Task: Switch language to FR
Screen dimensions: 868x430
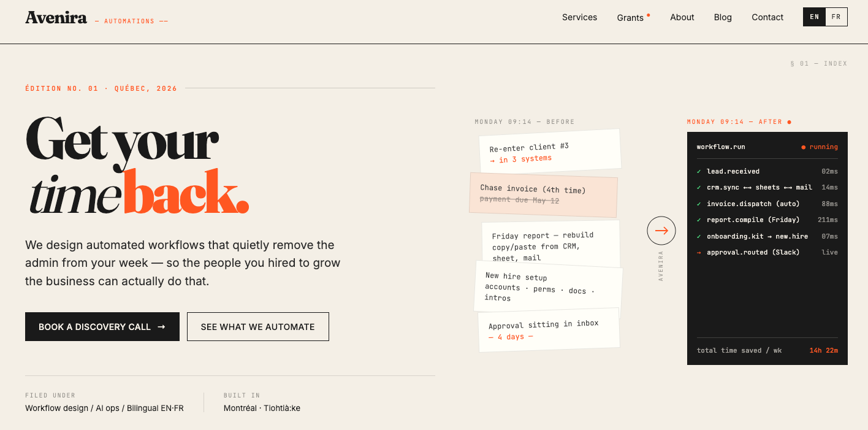Action: [836, 17]
